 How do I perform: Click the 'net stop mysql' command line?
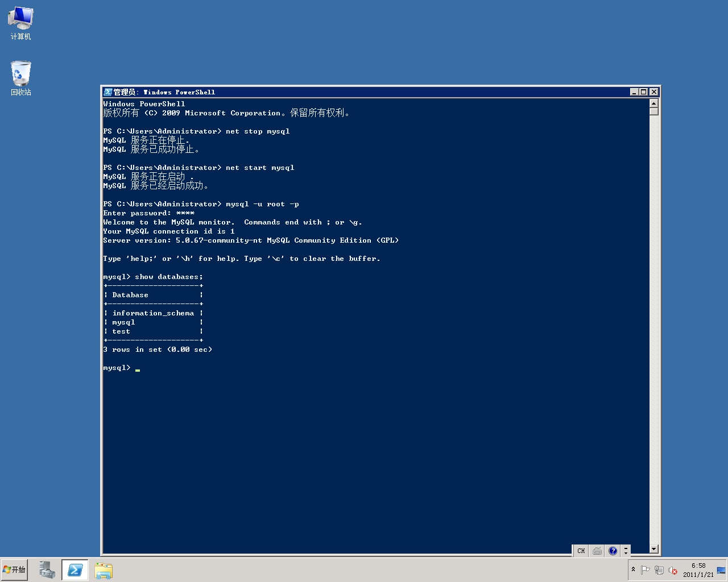[196, 131]
